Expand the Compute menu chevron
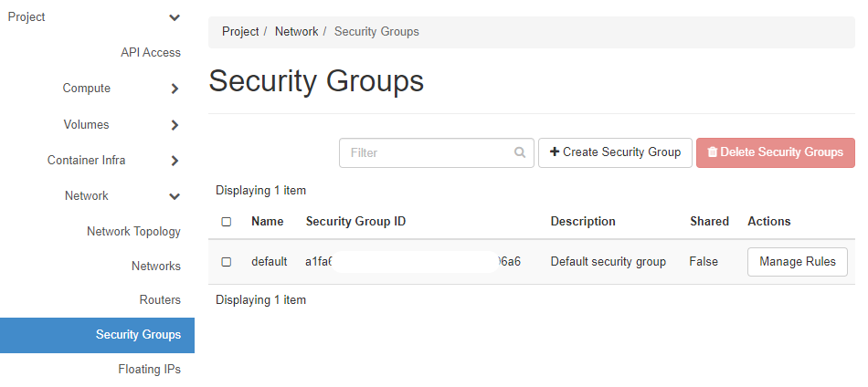Viewport: 868px width, 387px height. 175,89
